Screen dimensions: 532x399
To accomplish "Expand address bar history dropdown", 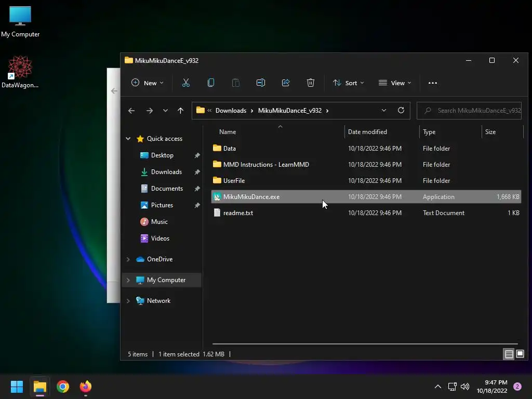I will click(x=384, y=110).
